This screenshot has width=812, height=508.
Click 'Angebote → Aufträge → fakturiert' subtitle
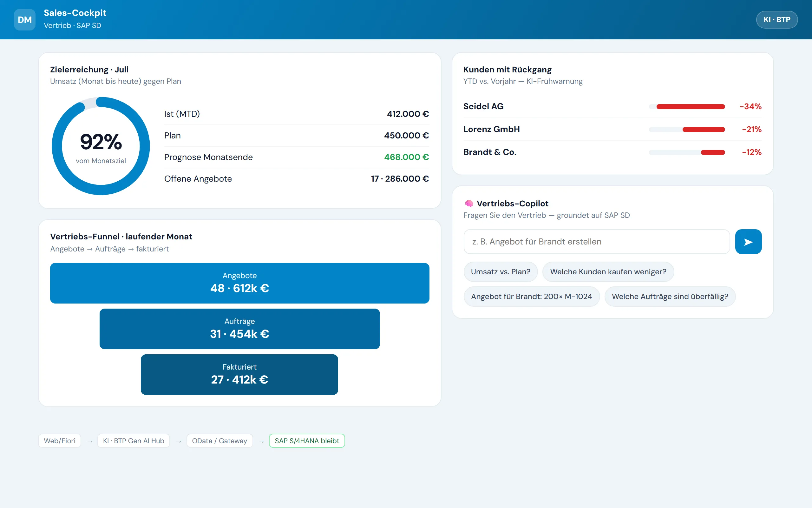(109, 249)
